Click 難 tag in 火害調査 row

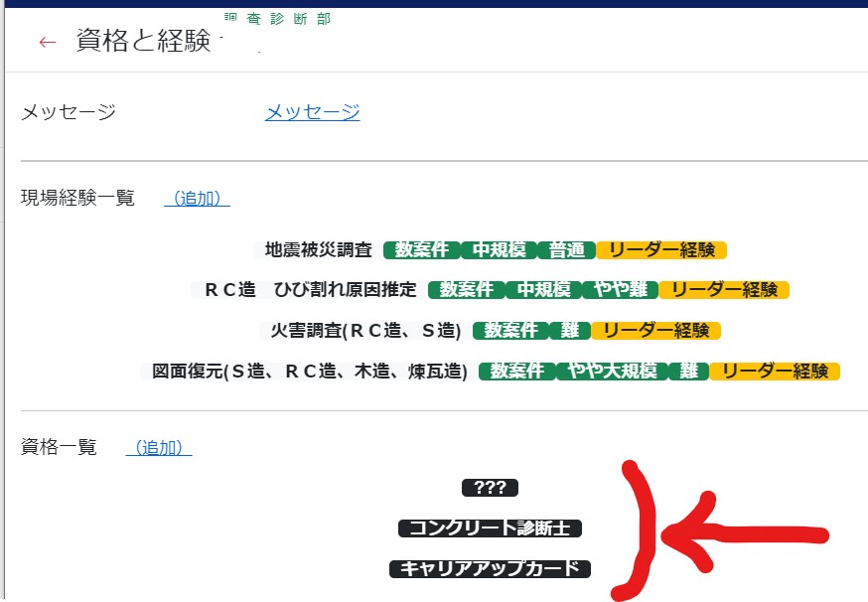[x=570, y=331]
